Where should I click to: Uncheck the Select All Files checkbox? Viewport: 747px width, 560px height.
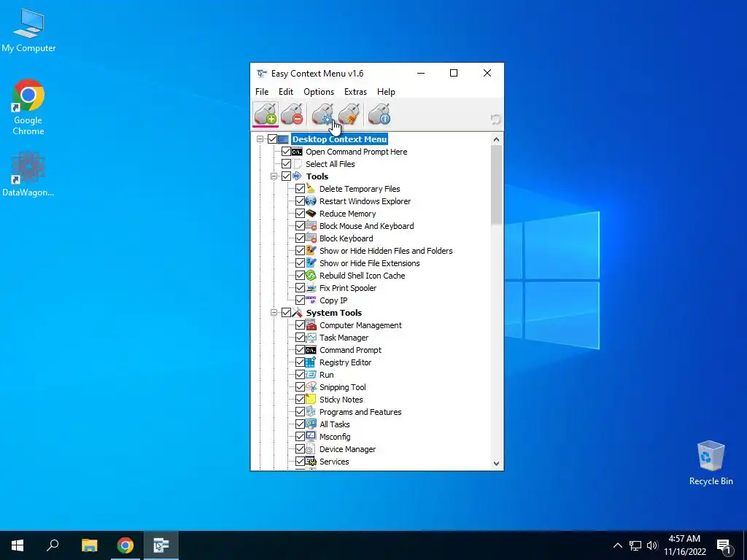286,164
